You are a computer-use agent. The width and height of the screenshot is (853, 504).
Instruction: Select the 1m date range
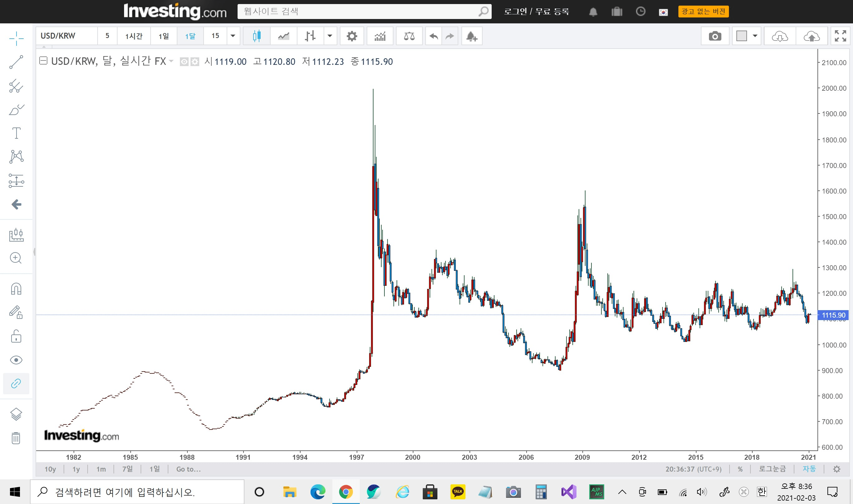pyautogui.click(x=101, y=469)
